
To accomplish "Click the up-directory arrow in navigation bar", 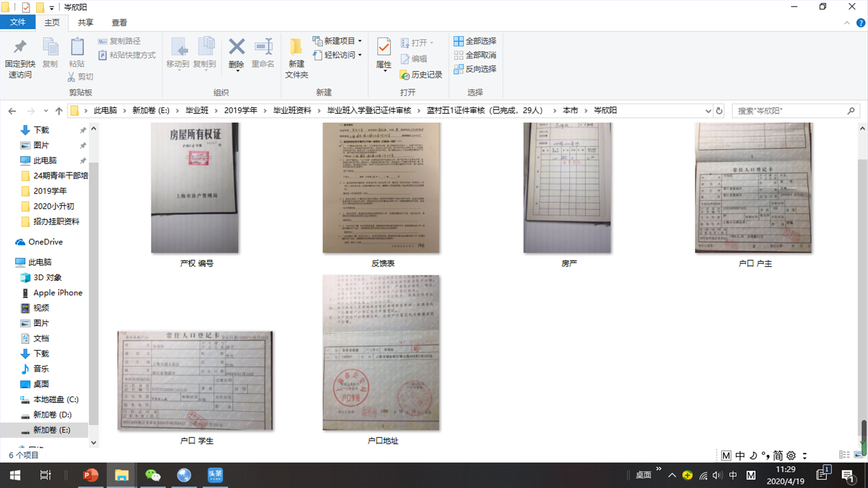I will tap(59, 111).
